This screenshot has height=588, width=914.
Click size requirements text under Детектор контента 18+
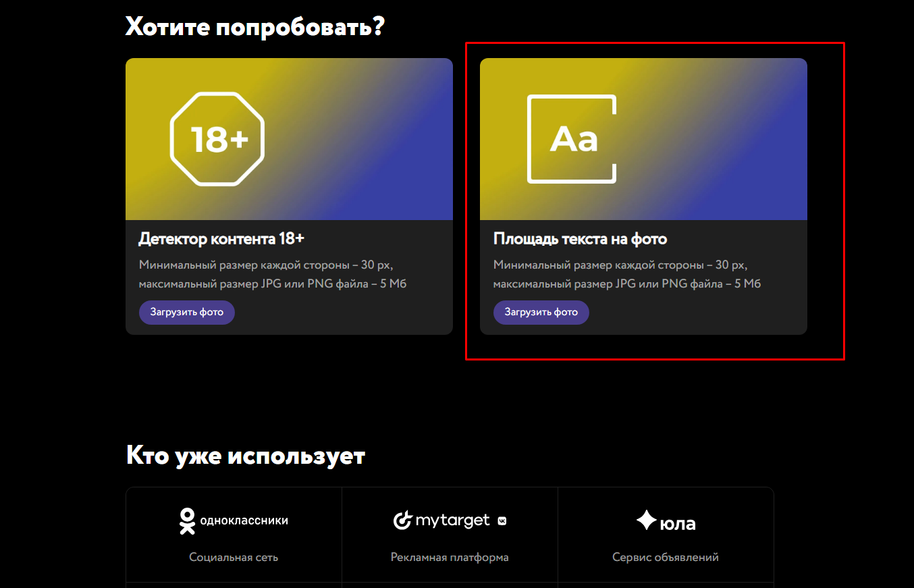273,274
